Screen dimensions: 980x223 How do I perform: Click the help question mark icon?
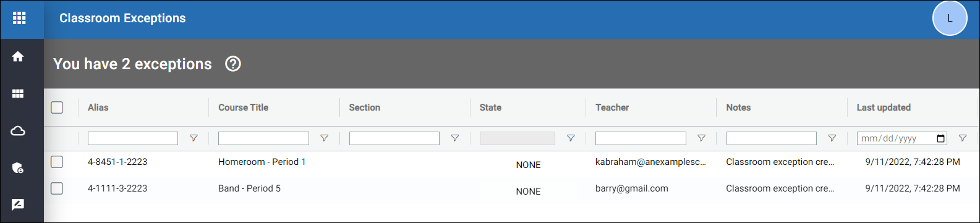pyautogui.click(x=233, y=64)
